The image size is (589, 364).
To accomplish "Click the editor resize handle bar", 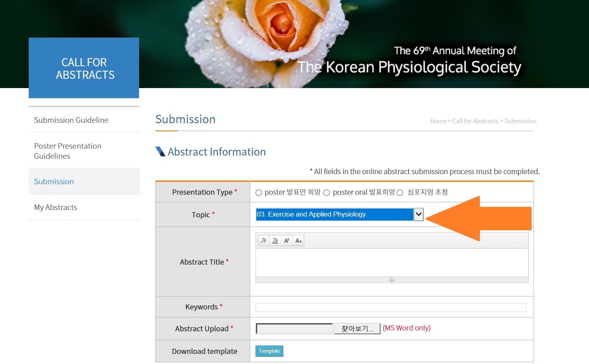I will point(392,280).
